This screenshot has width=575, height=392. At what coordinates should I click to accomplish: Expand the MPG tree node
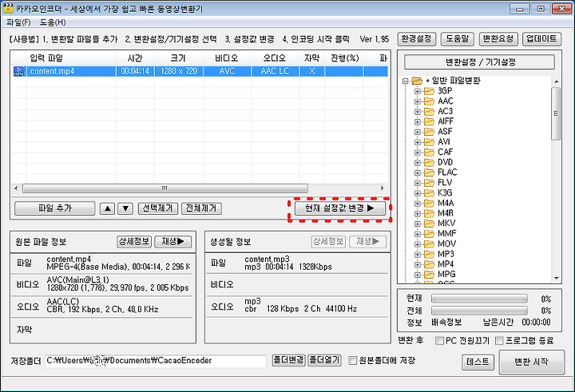pyautogui.click(x=418, y=275)
